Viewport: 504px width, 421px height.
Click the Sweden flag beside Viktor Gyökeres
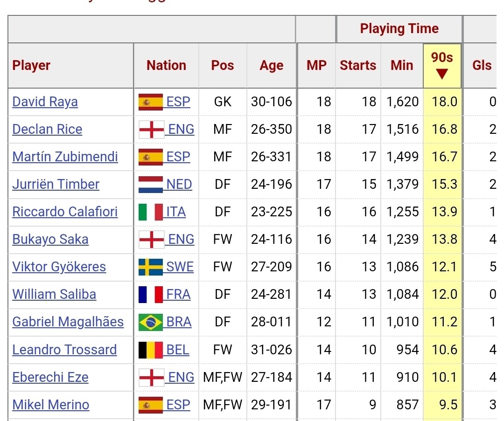pos(151,267)
